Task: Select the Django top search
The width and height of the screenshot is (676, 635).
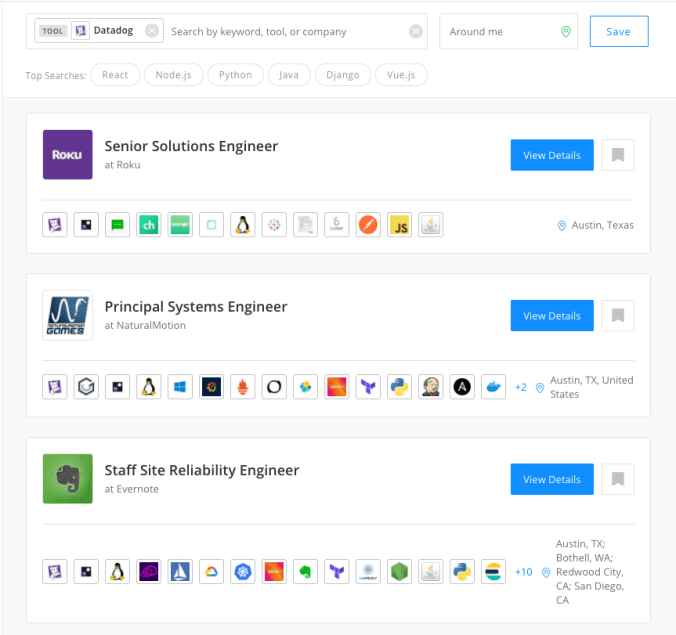Action: click(x=343, y=75)
